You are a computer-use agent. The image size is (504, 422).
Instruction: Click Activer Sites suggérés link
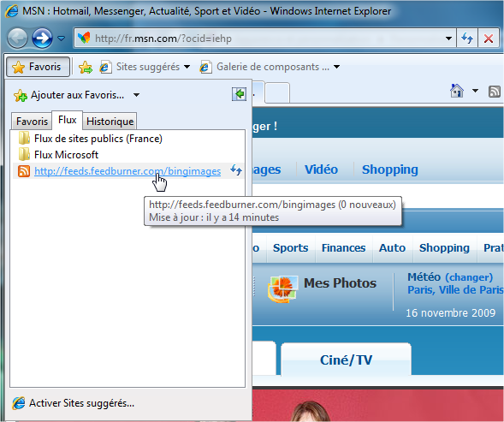pyautogui.click(x=74, y=403)
